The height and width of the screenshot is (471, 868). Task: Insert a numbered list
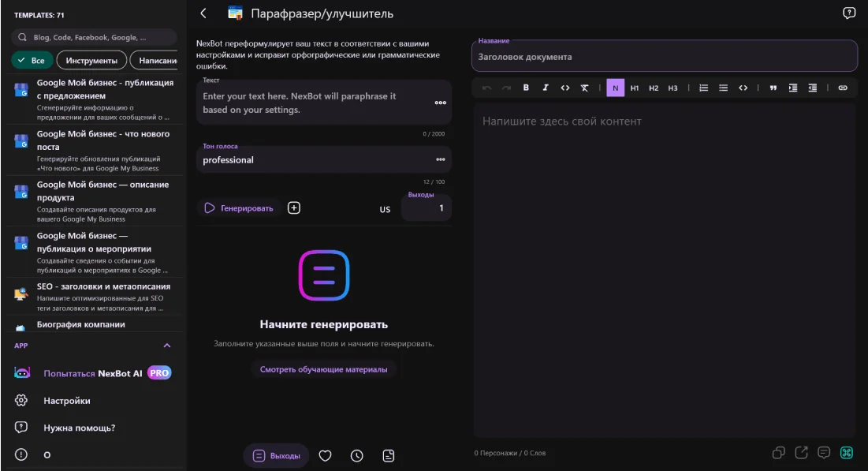(x=703, y=88)
